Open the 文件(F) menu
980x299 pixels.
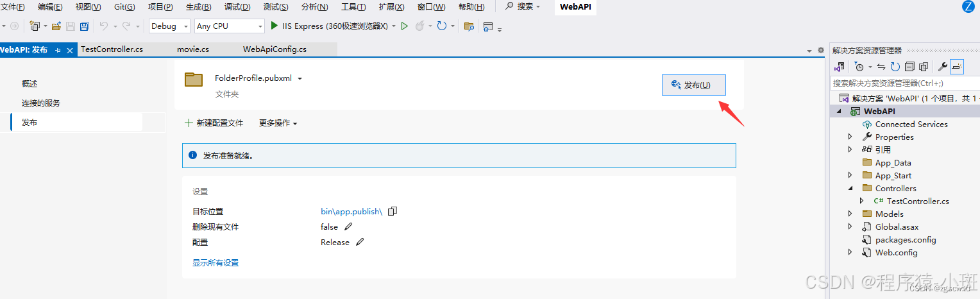pos(13,7)
